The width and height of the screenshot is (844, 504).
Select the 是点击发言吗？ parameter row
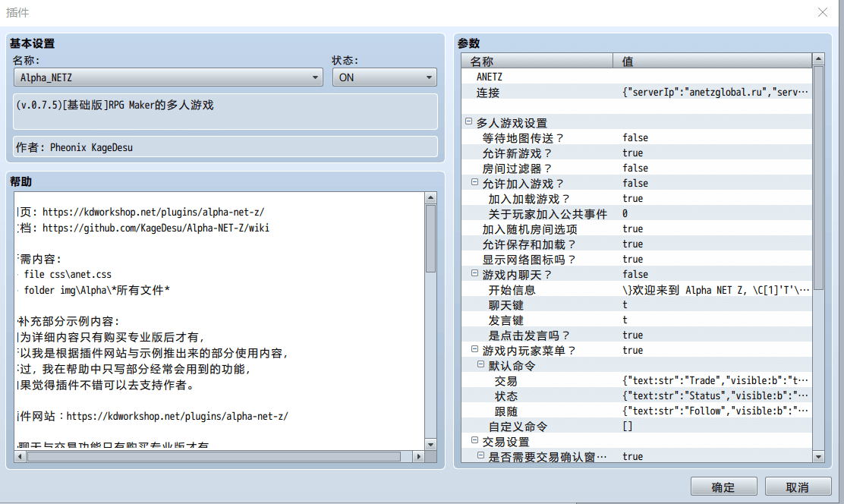tap(637, 335)
